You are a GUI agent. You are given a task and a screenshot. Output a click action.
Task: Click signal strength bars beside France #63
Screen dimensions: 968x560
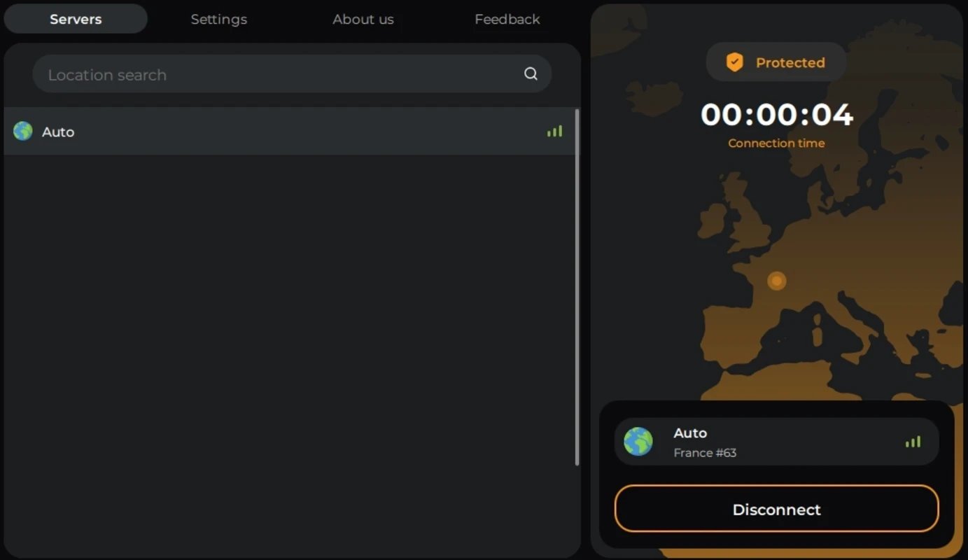pos(913,442)
